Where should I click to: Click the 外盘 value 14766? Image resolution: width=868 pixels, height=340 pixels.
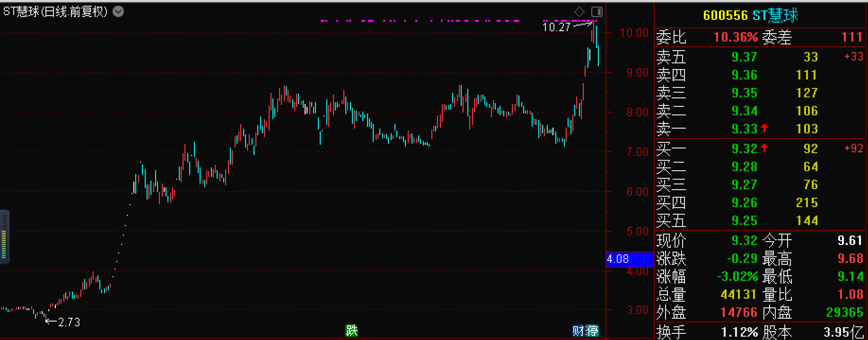pos(738,312)
